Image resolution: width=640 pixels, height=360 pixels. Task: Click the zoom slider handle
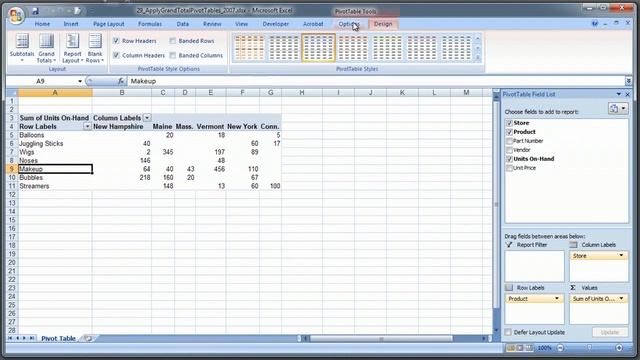[589, 348]
